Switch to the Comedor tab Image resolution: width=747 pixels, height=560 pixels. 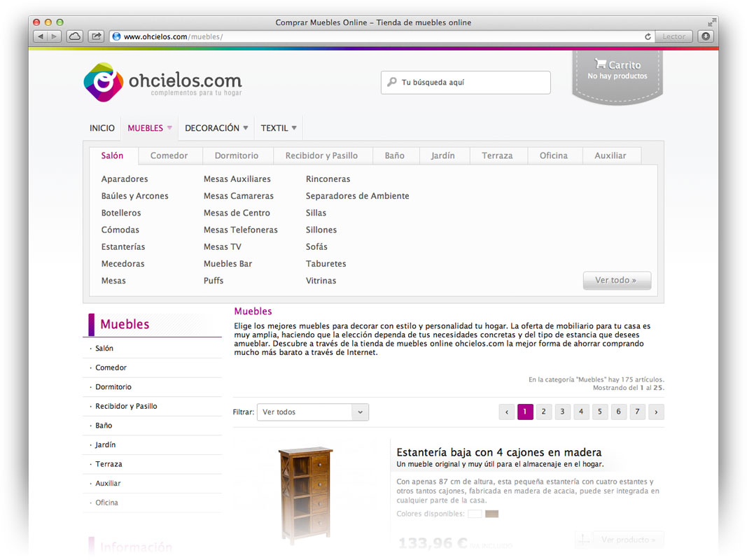pos(169,155)
